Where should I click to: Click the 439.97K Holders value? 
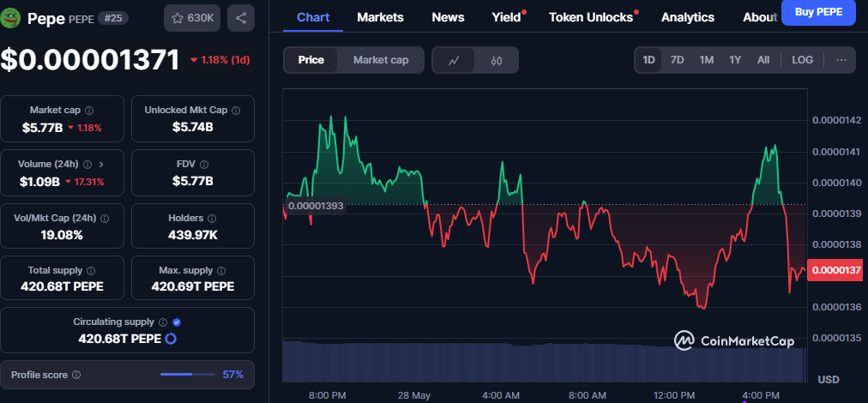(x=193, y=235)
